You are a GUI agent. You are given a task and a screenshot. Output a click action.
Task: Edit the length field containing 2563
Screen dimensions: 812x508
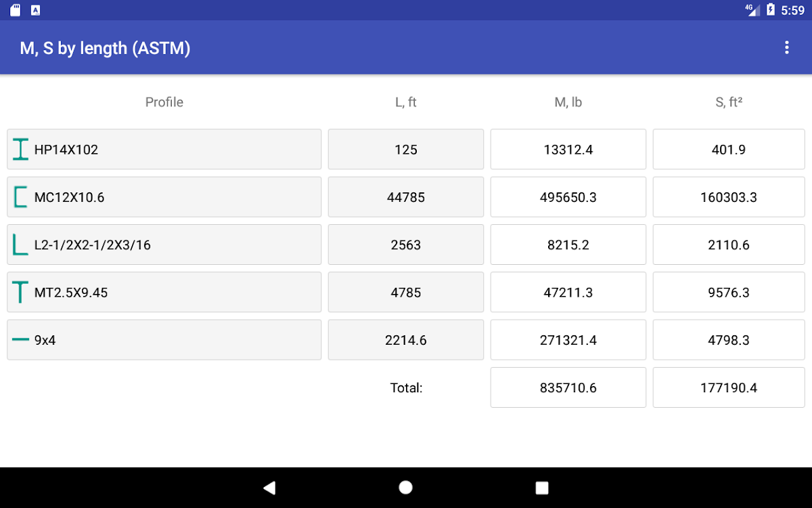(x=406, y=245)
